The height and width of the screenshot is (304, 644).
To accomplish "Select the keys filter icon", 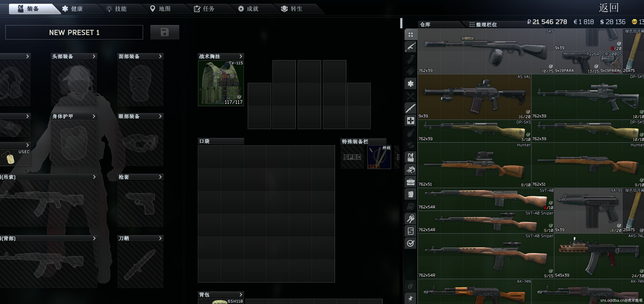I will tap(410, 218).
